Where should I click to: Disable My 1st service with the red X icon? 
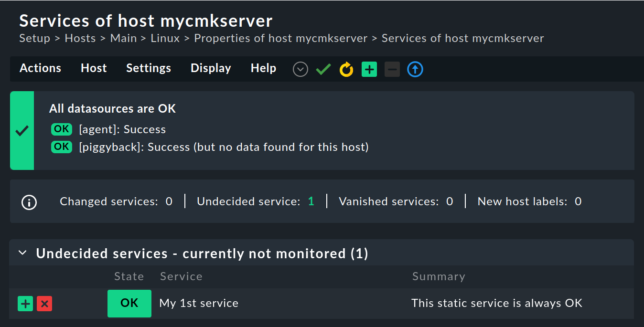pyautogui.click(x=44, y=304)
